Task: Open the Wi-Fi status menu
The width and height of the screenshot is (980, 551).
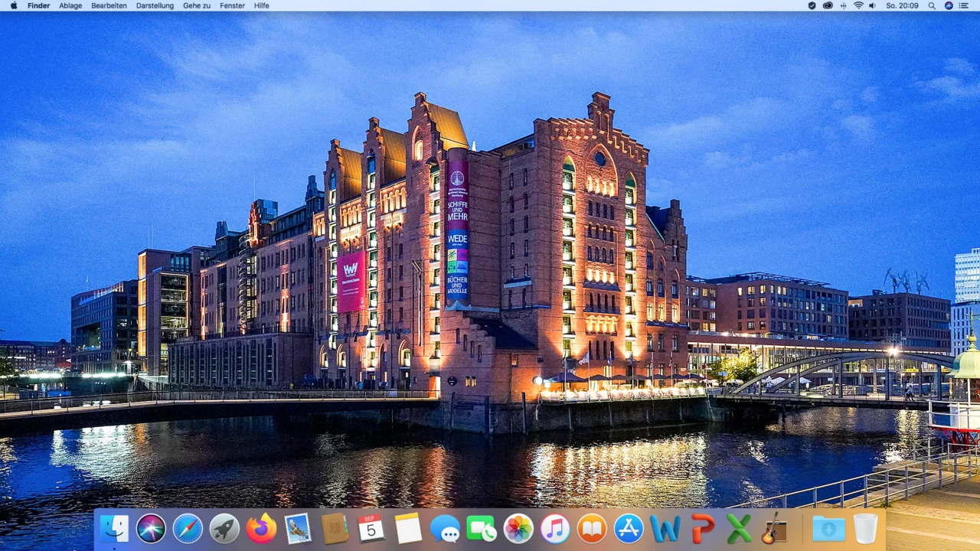Action: pyautogui.click(x=858, y=5)
